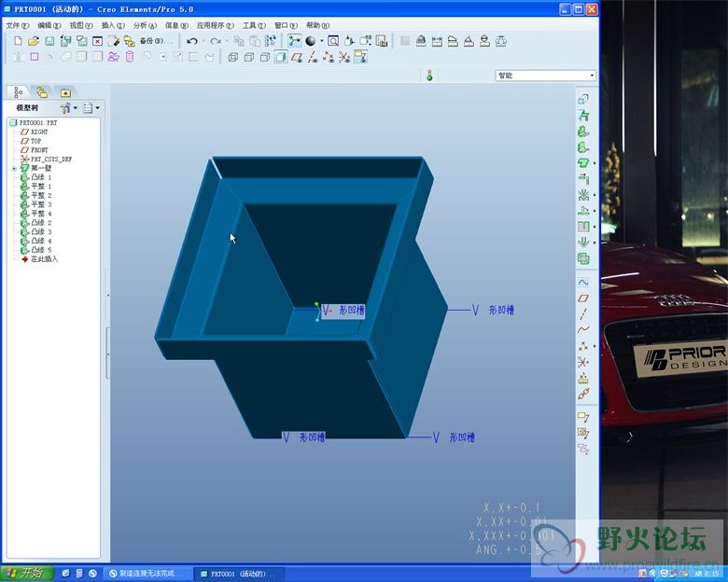Open a file with the folder icon
Image resolution: width=728 pixels, height=582 pixels.
(34, 41)
